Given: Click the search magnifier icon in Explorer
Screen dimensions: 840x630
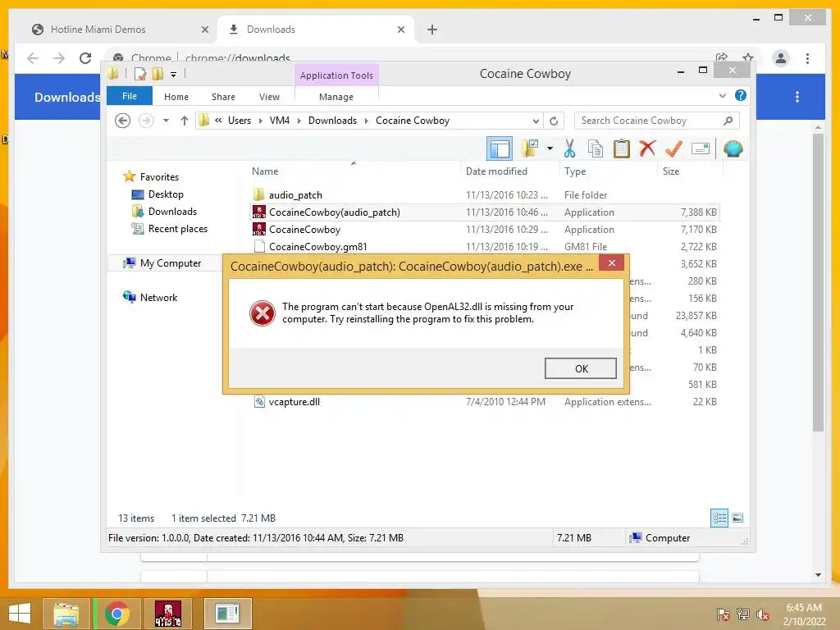Looking at the screenshot, I should pyautogui.click(x=728, y=121).
